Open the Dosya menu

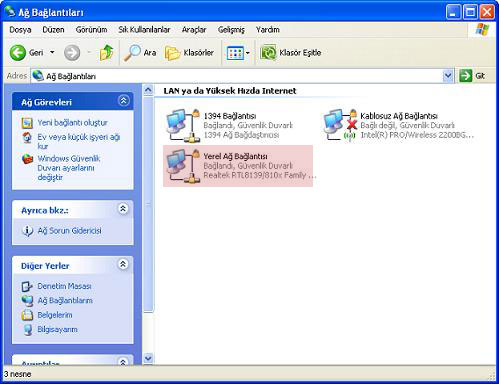(x=20, y=30)
